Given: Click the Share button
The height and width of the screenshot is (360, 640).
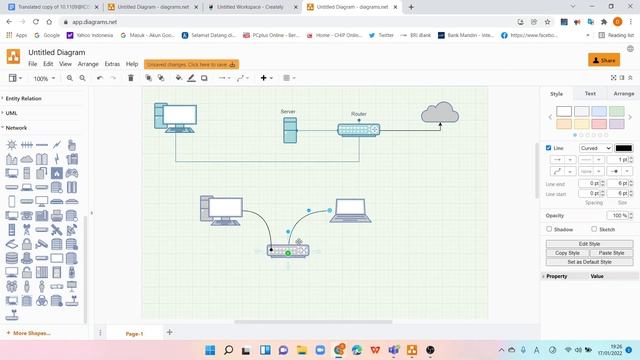Looking at the screenshot, I should [x=604, y=60].
